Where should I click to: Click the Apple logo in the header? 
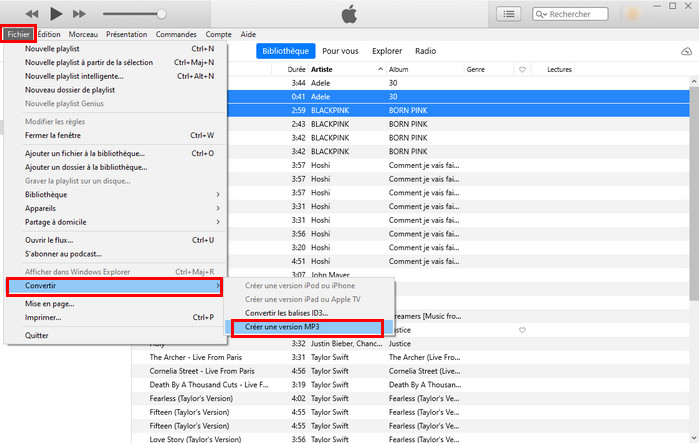pyautogui.click(x=349, y=14)
